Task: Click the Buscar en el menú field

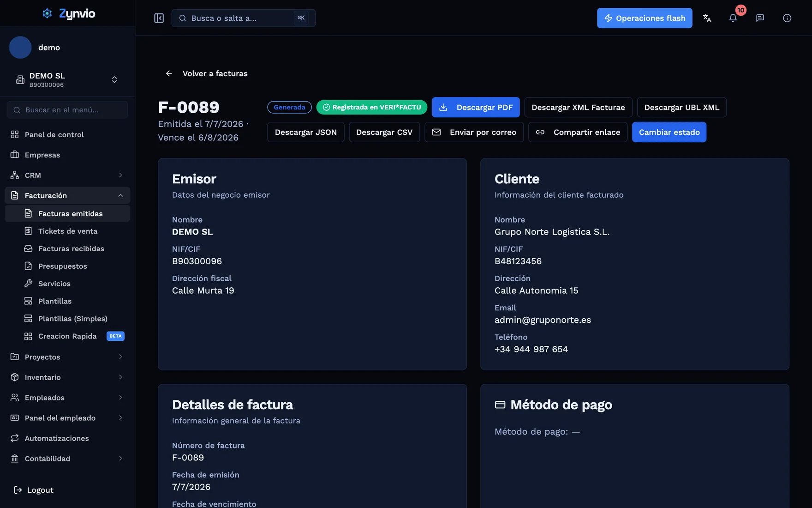Action: click(67, 110)
